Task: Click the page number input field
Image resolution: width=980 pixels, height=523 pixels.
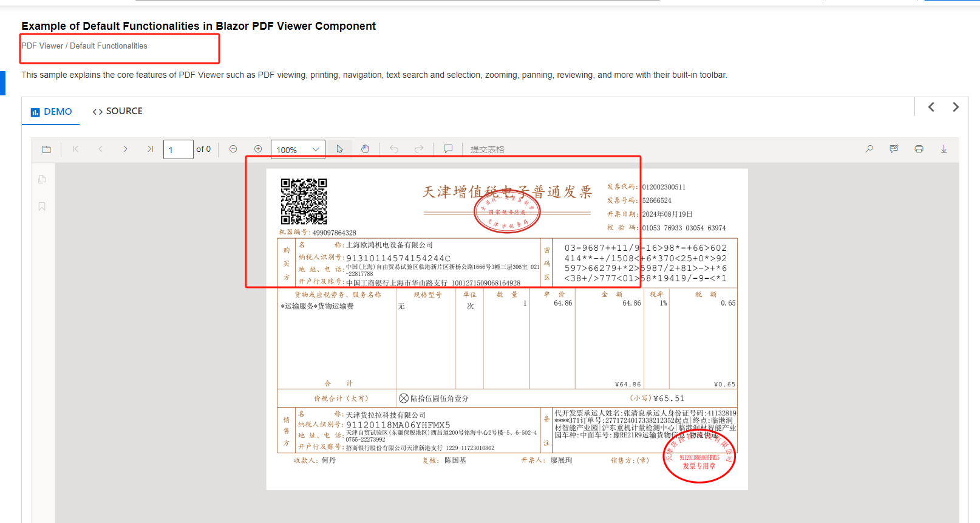Action: pos(178,150)
